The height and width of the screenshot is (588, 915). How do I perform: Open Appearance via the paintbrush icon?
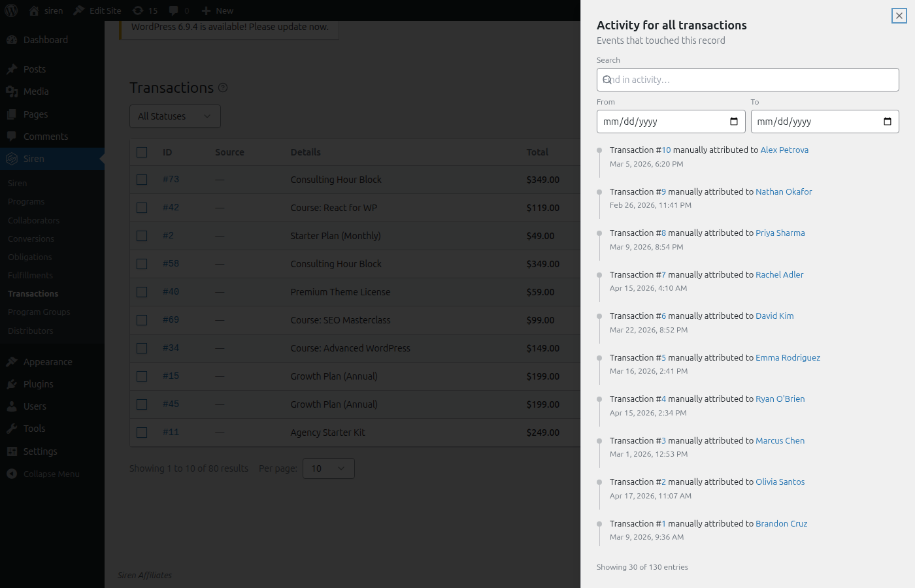pos(14,361)
